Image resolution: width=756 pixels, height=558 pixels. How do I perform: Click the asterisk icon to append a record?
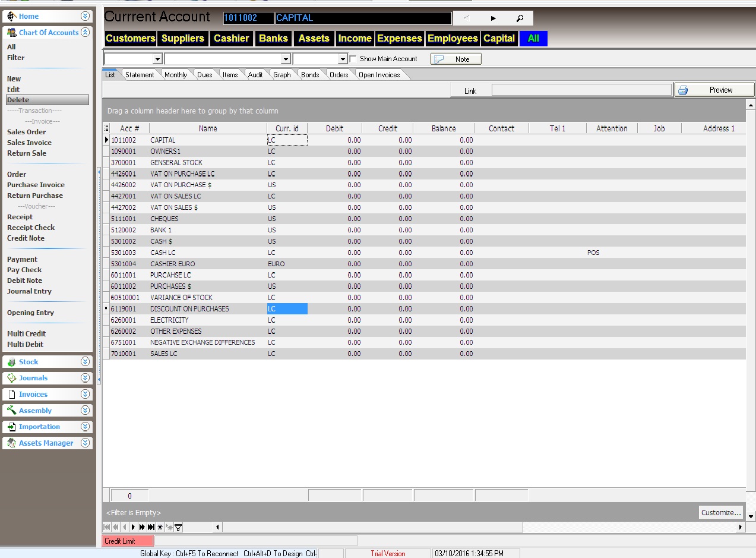[x=160, y=527]
